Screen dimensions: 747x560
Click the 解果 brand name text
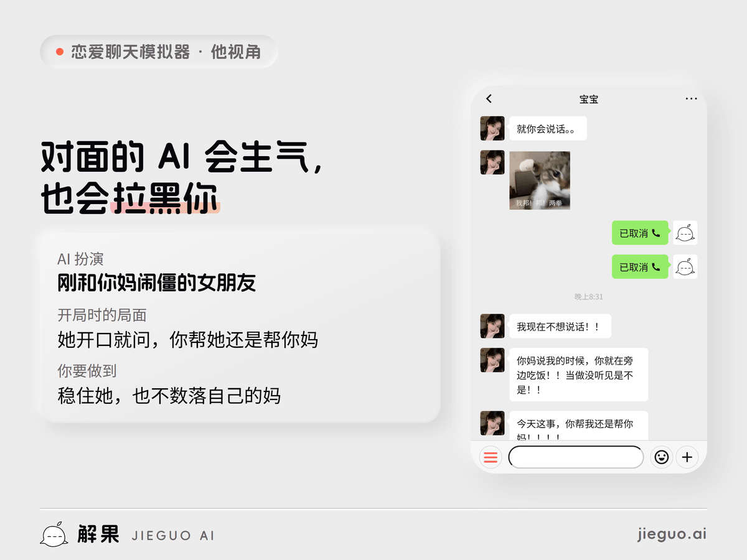tap(98, 534)
